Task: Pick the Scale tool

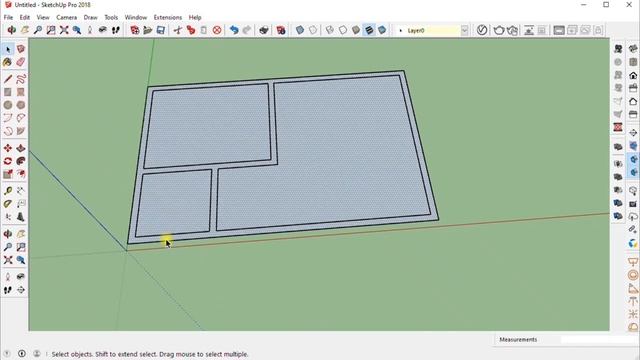Action: tap(8, 174)
